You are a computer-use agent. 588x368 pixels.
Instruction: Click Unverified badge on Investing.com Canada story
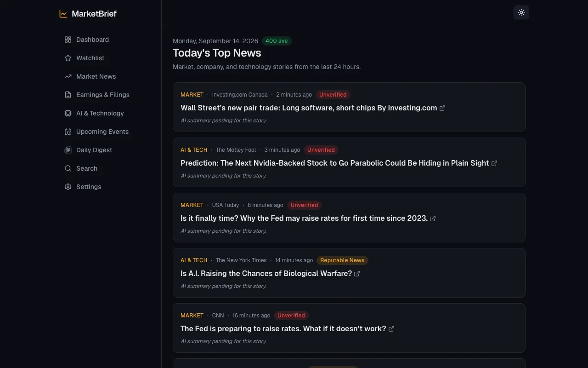333,95
